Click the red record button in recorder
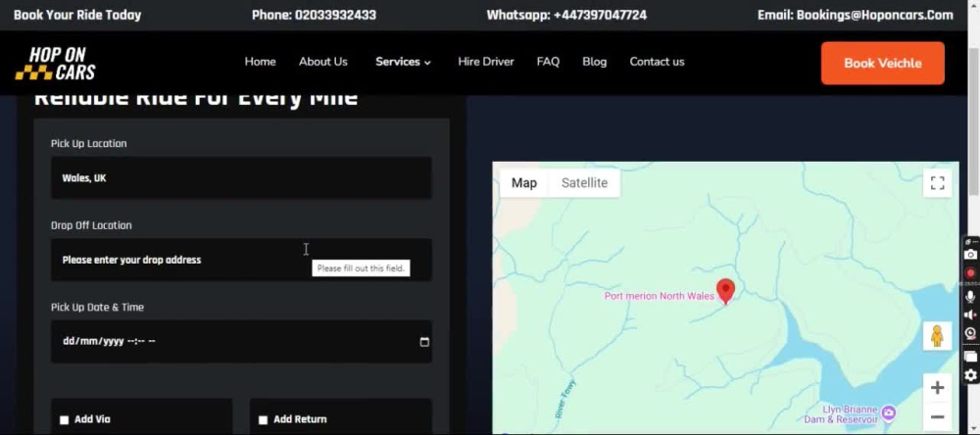The image size is (980, 435). tap(970, 273)
